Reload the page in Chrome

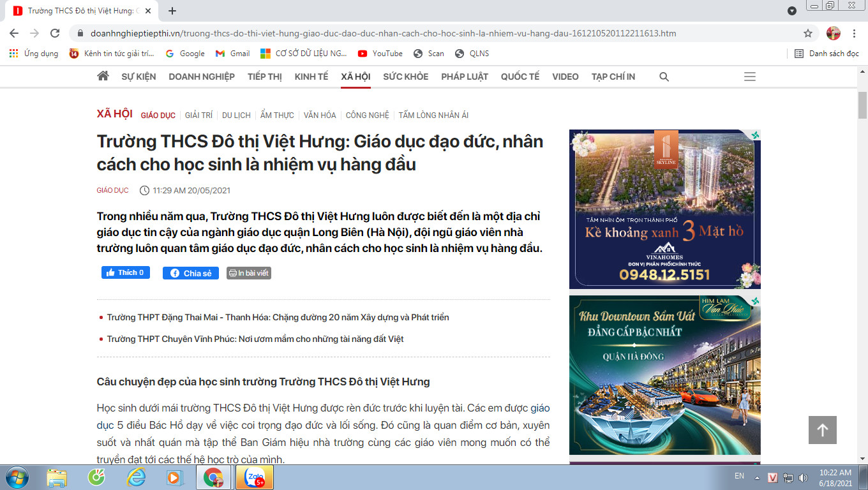coord(55,33)
